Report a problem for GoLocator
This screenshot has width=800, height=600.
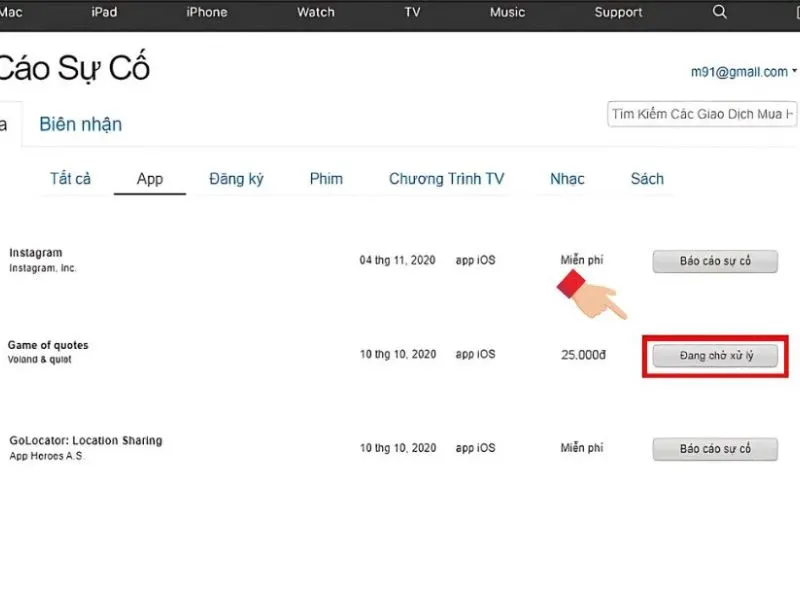[x=715, y=449]
